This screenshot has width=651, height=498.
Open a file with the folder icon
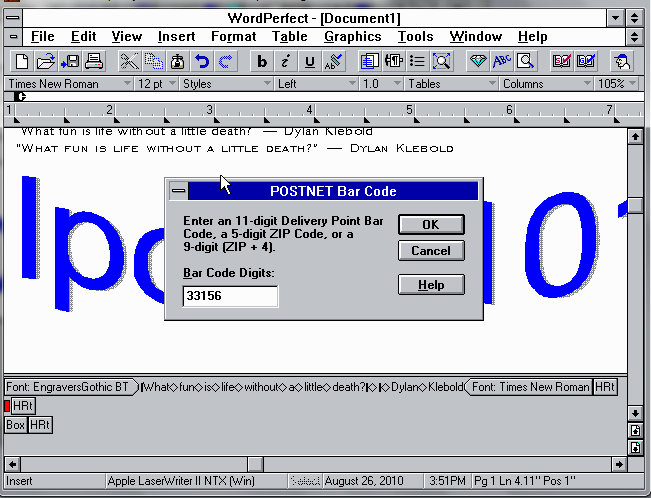45,62
